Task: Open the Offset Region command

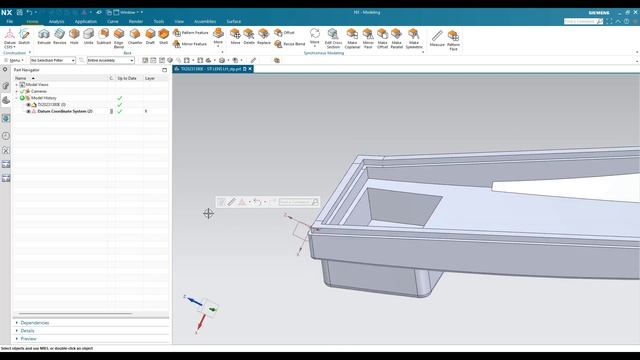Action: tap(284, 33)
